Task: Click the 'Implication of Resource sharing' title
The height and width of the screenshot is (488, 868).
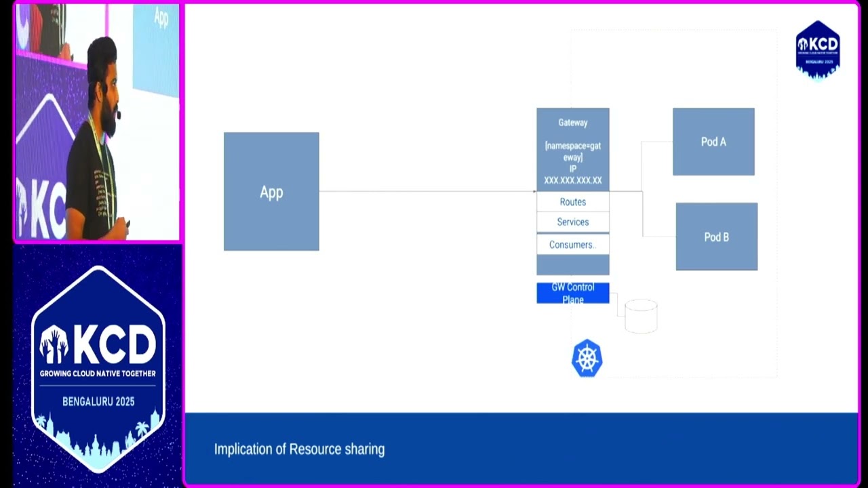Action: [x=299, y=449]
